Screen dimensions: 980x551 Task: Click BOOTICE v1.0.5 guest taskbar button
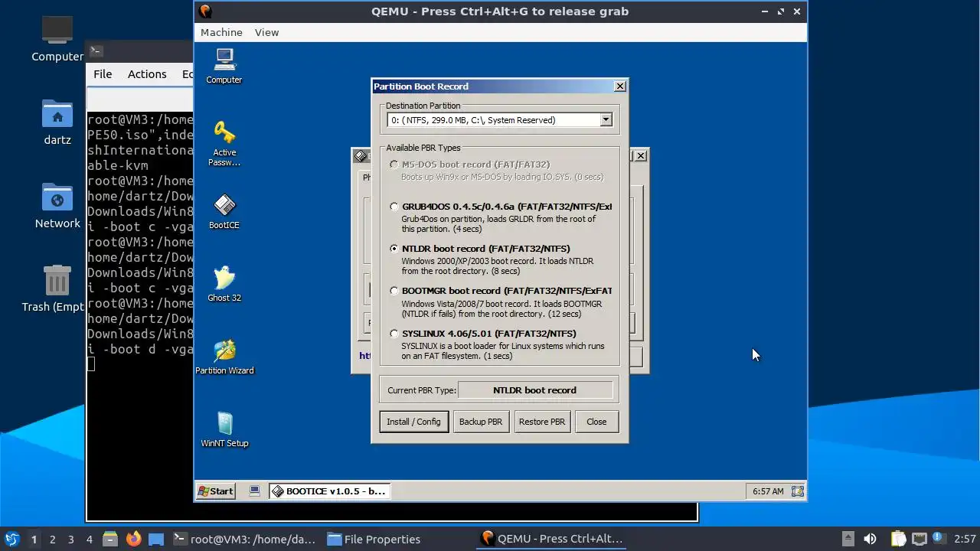(329, 491)
